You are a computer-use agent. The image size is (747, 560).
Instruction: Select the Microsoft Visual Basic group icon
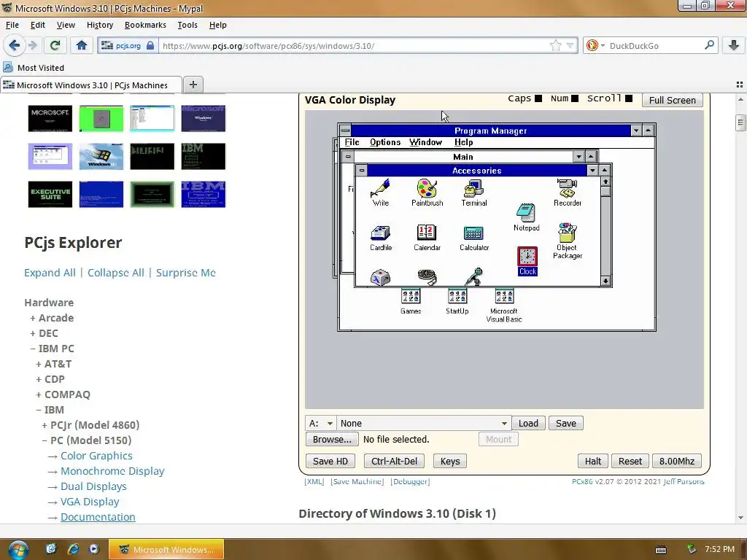tap(504, 306)
